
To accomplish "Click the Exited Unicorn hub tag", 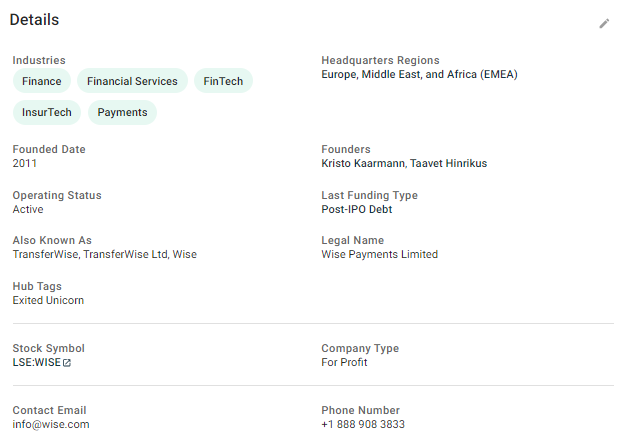I will coord(48,300).
